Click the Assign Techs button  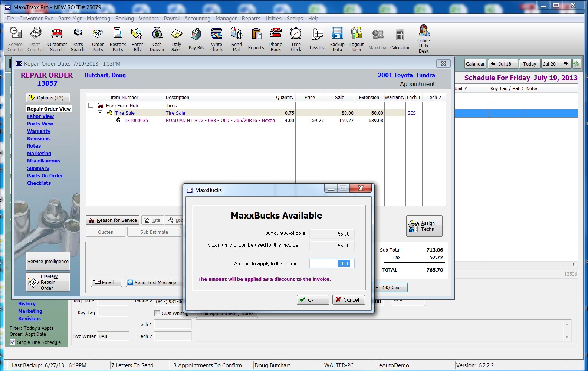424,226
